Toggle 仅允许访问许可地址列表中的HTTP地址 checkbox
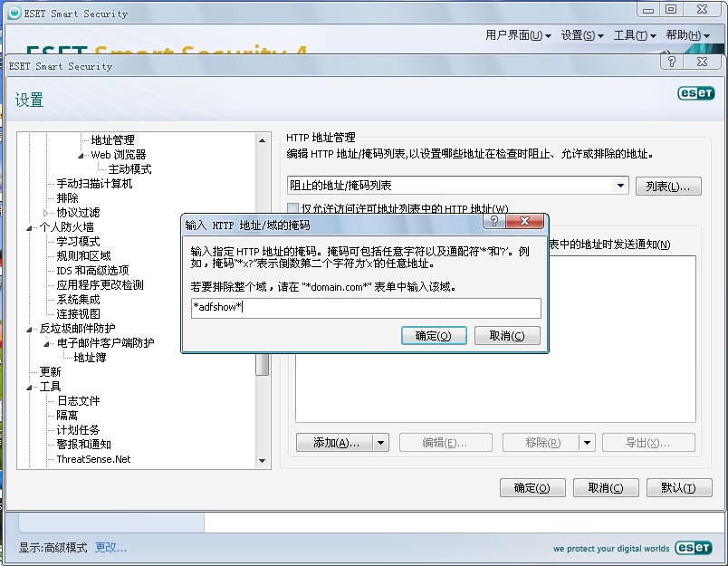The width and height of the screenshot is (728, 566). pos(292,208)
